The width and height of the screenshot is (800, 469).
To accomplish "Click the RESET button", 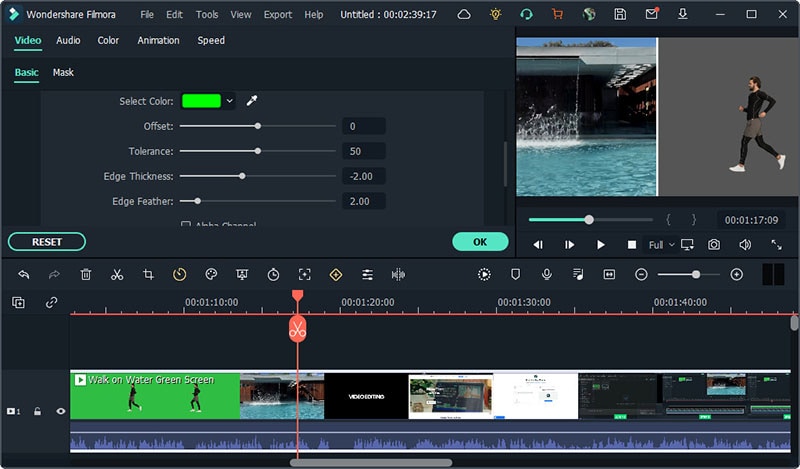I will pyautogui.click(x=46, y=241).
